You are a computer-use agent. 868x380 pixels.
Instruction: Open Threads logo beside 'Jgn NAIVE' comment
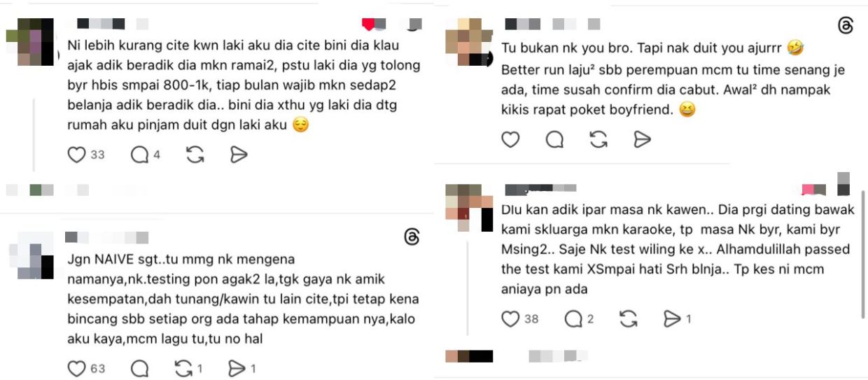pyautogui.click(x=412, y=237)
